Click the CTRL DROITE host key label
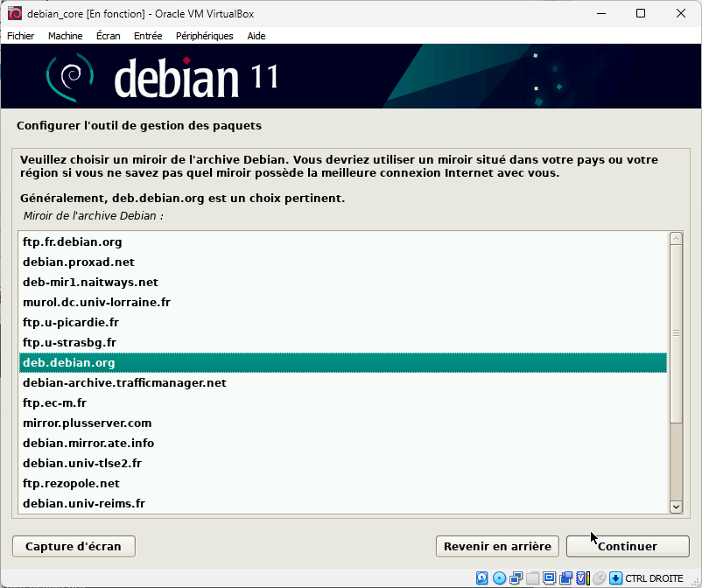The height and width of the screenshot is (588, 702). (654, 578)
